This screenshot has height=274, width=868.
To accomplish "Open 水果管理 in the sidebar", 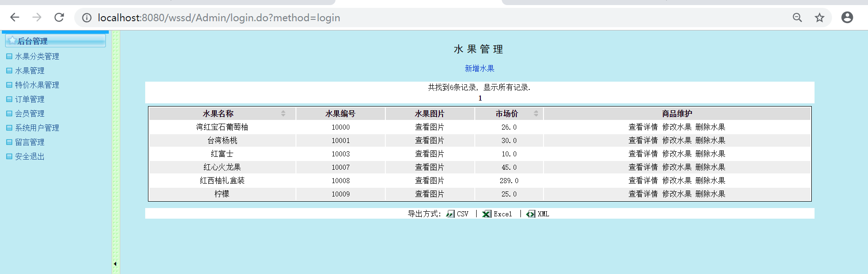I will (30, 71).
